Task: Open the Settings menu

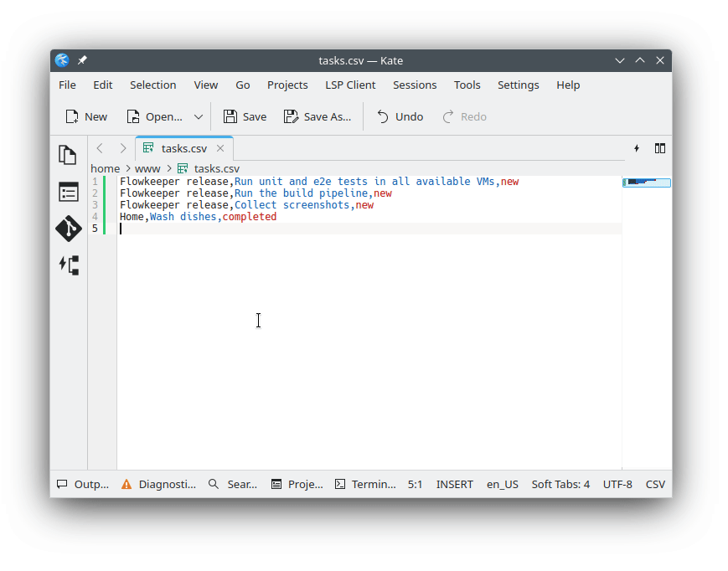Action: pos(518,85)
